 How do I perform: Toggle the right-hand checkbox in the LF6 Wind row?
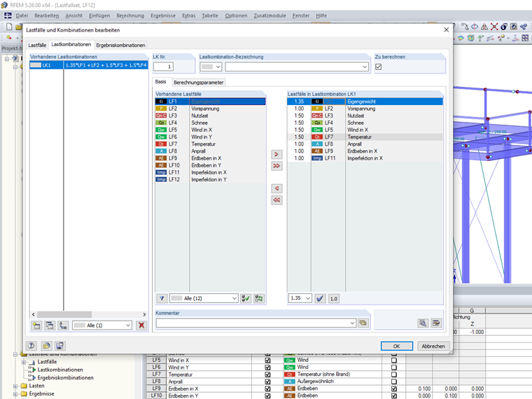click(x=394, y=367)
